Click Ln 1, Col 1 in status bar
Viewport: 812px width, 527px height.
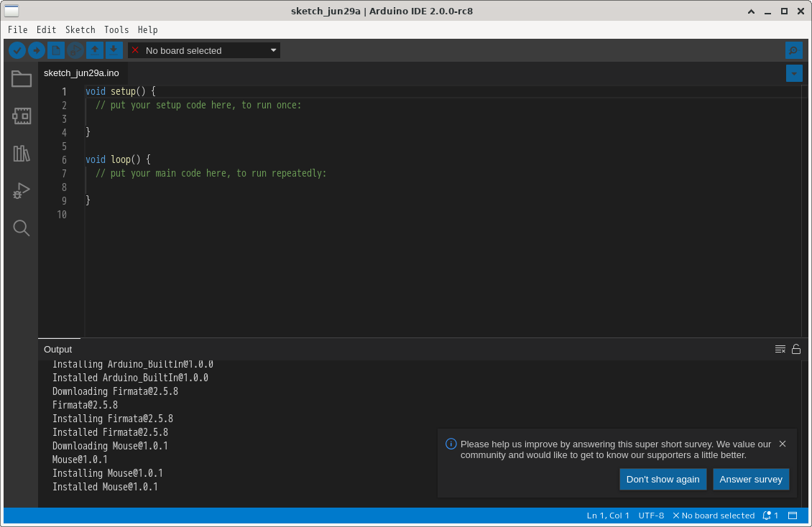pyautogui.click(x=608, y=515)
